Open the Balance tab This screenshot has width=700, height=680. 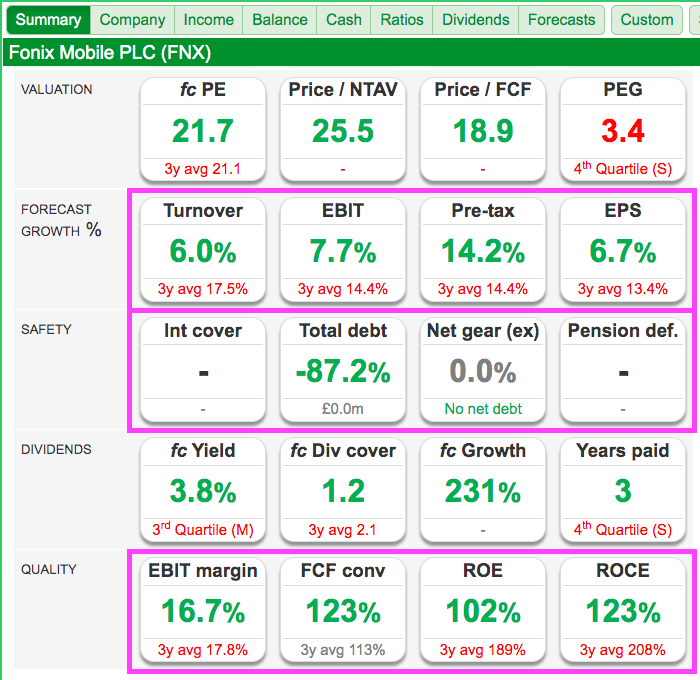point(279,20)
